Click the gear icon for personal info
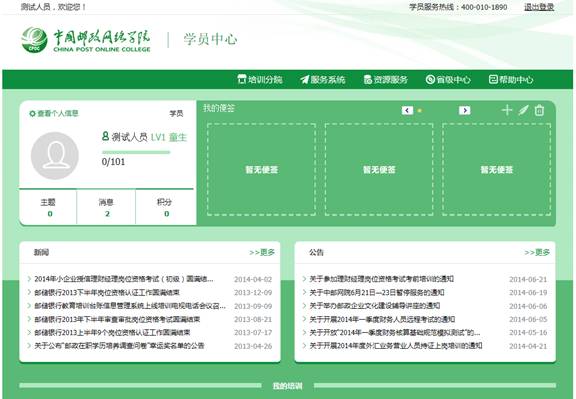This screenshot has width=576, height=399. [x=32, y=114]
